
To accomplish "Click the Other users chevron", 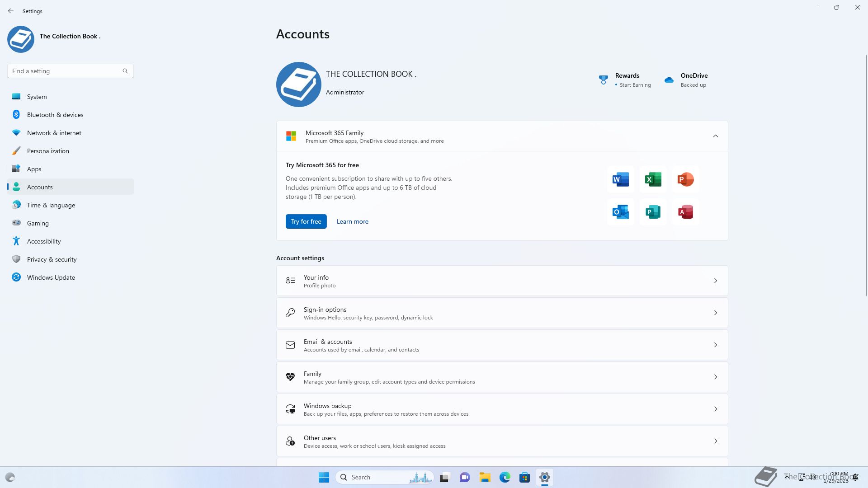I will tap(716, 441).
